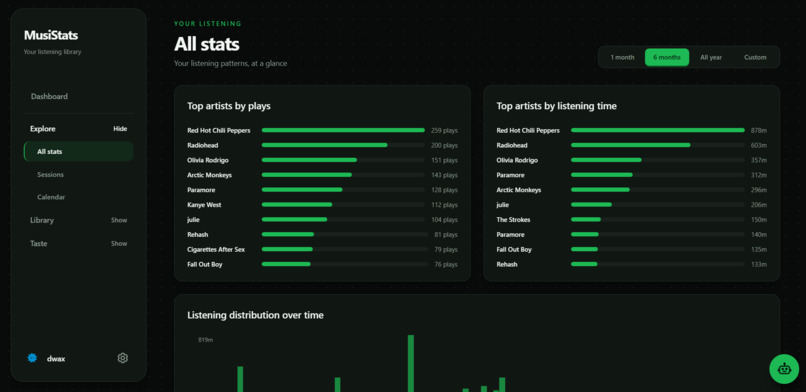The width and height of the screenshot is (806, 392).
Task: Click the 878m listening time value
Action: point(759,131)
